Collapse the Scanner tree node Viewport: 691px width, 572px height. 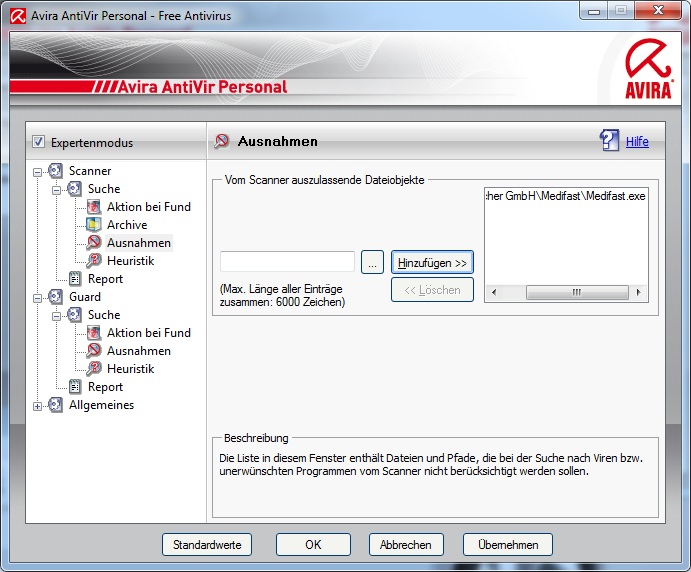click(x=37, y=172)
